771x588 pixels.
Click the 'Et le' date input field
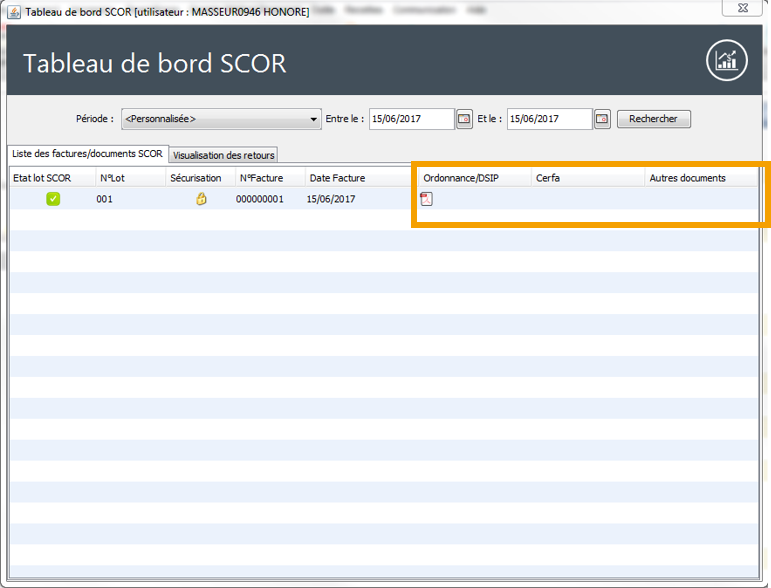pyautogui.click(x=548, y=119)
